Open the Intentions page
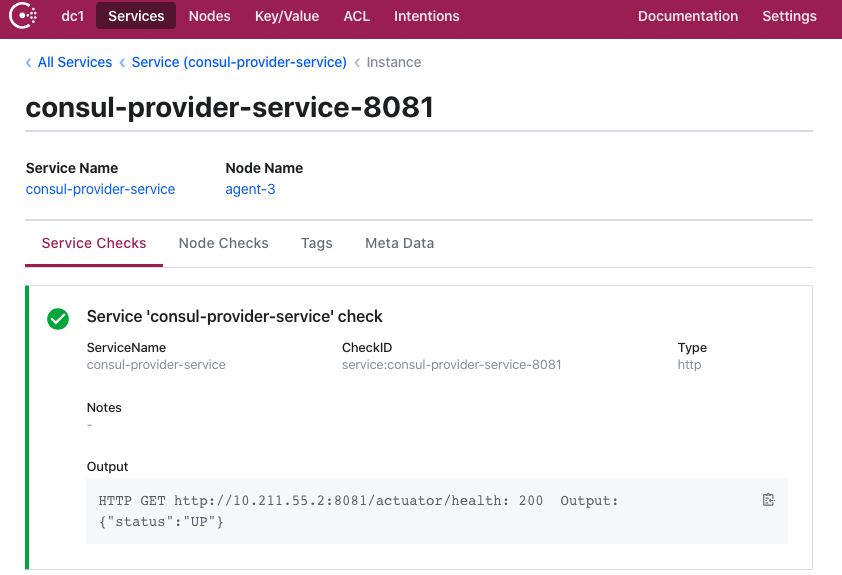This screenshot has width=842, height=575. coord(426,16)
